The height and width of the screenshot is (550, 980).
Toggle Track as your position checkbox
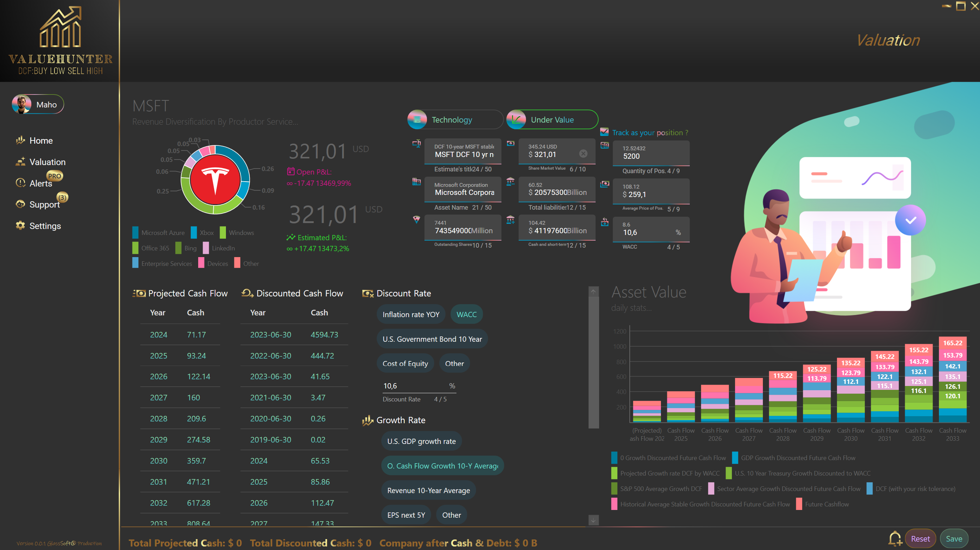click(604, 132)
